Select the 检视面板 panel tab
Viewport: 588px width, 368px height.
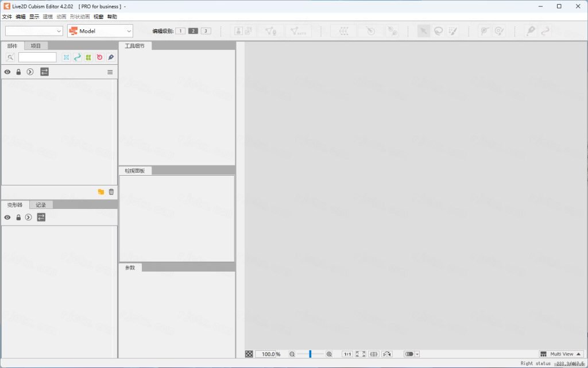pos(135,171)
